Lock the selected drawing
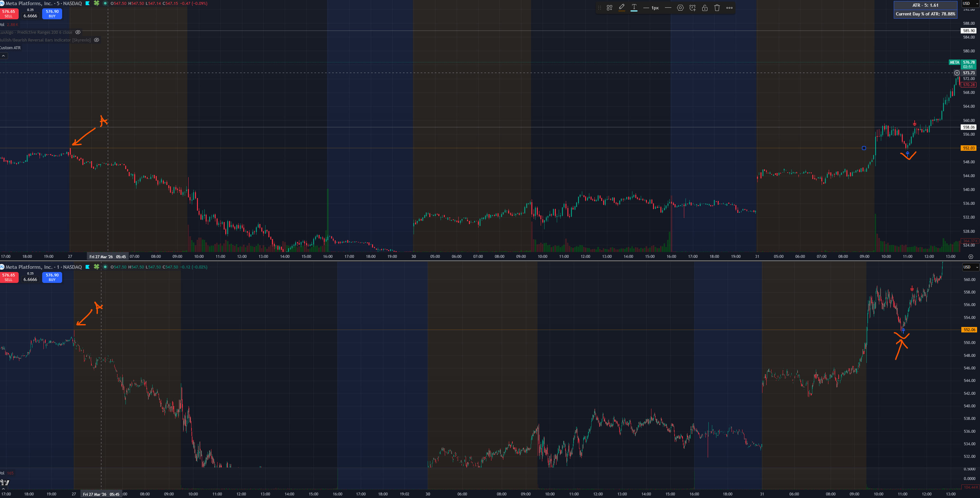Image resolution: width=980 pixels, height=498 pixels. click(705, 8)
